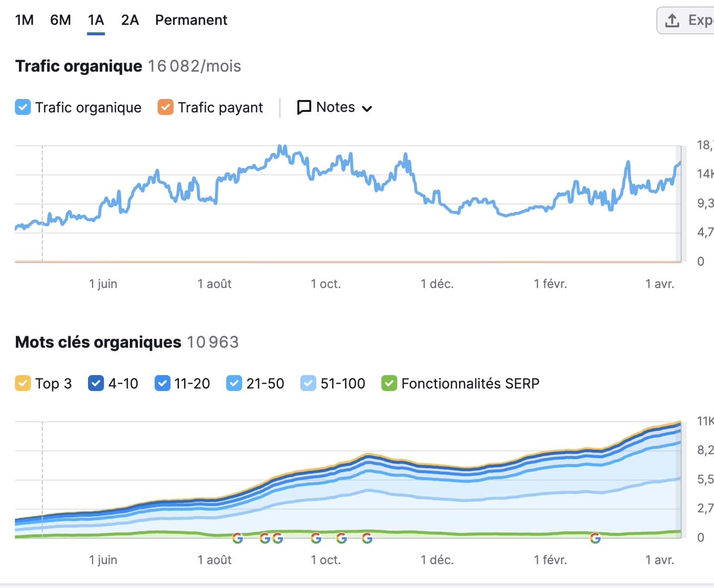The width and height of the screenshot is (714, 588).
Task: Switch to the 6M time range
Action: click(x=61, y=20)
